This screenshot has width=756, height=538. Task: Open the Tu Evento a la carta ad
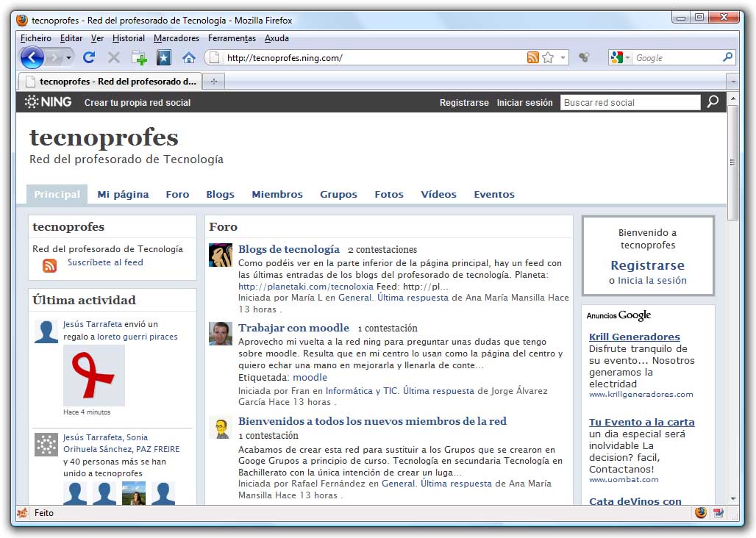click(x=642, y=422)
